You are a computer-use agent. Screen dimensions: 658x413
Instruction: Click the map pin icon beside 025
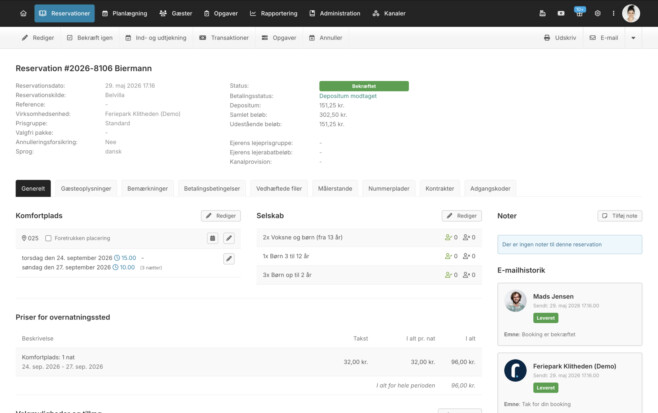pyautogui.click(x=24, y=238)
